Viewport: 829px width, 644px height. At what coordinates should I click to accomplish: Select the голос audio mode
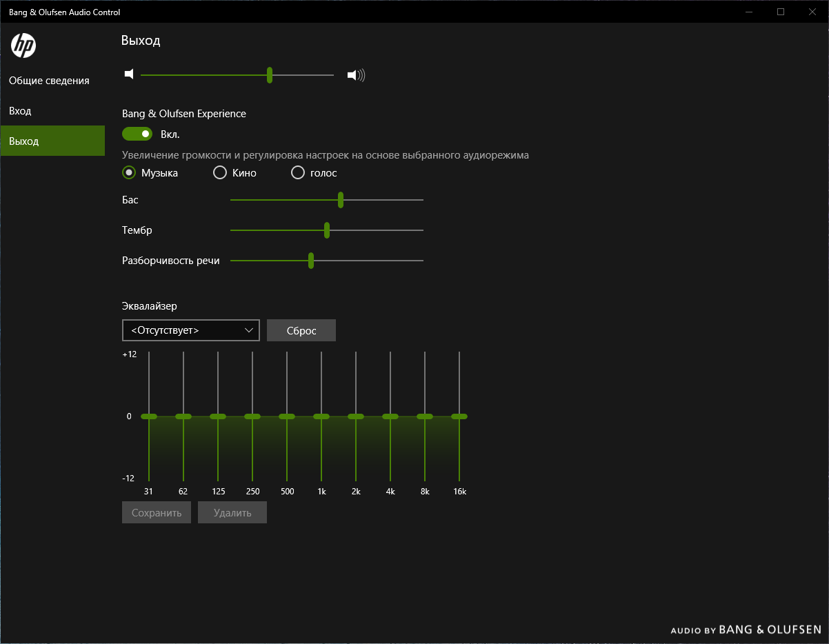tap(298, 173)
